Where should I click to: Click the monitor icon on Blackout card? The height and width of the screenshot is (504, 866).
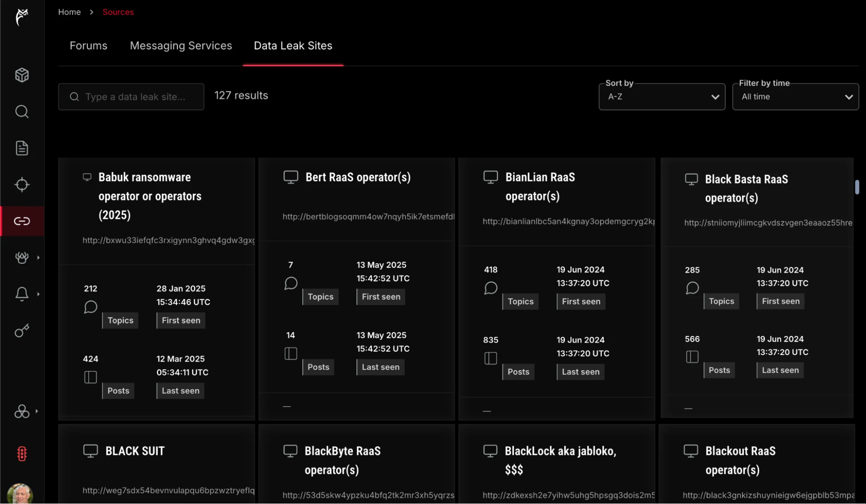(x=691, y=451)
